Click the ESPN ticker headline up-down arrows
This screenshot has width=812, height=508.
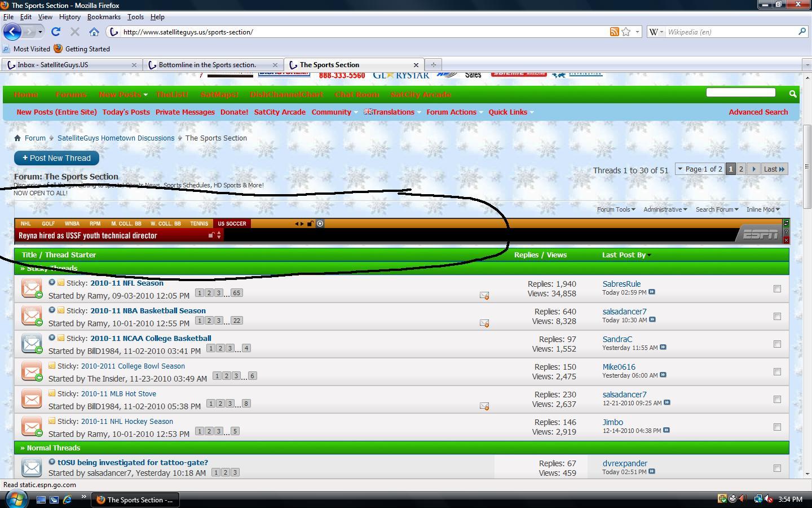pos(219,235)
